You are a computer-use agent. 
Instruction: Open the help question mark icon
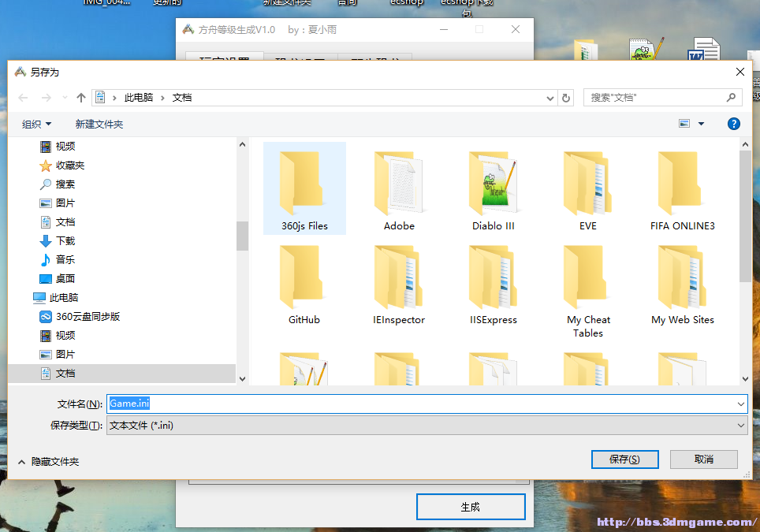click(734, 124)
